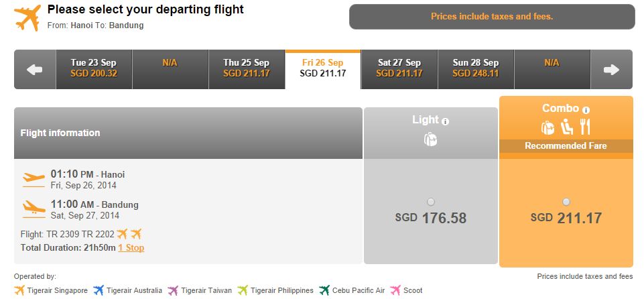This screenshot has height=299, width=644.
Task: Click the Light fare baggage icon
Action: [x=430, y=139]
